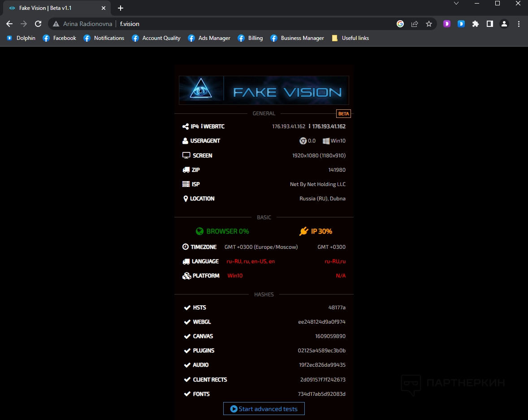Click the not-secure warning icon in address bar
This screenshot has width=528, height=420.
point(56,24)
